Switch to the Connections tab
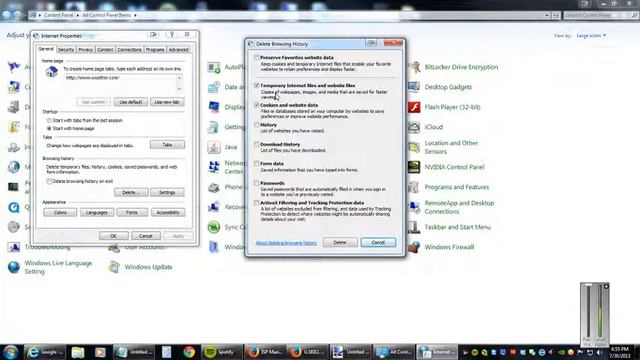This screenshot has height=360, width=640. point(129,50)
